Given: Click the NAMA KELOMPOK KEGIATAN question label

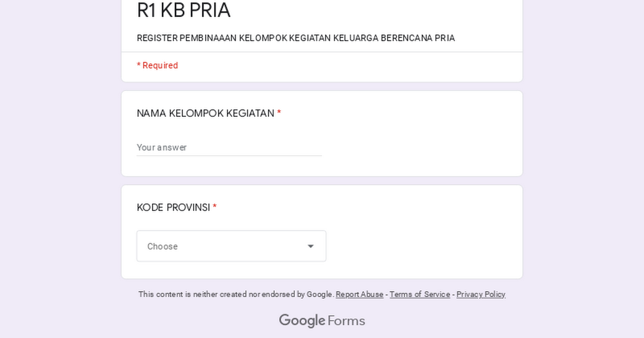Looking at the screenshot, I should (x=205, y=113).
